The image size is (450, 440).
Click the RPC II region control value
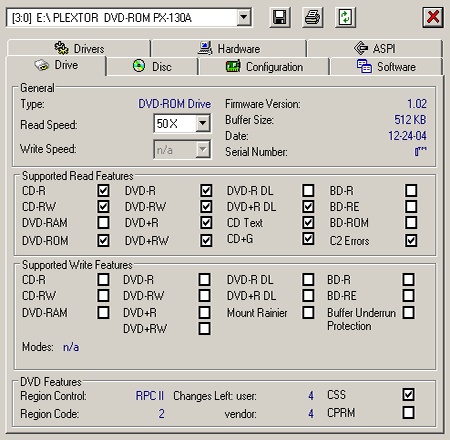[150, 396]
